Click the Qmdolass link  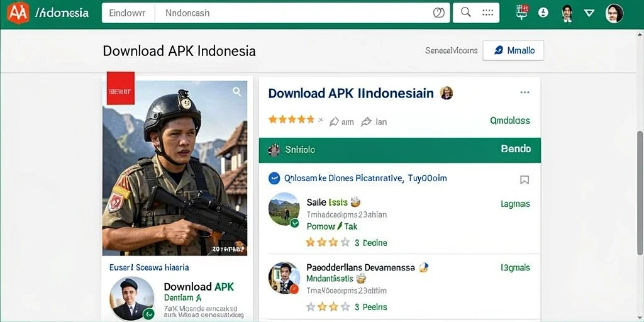(509, 121)
